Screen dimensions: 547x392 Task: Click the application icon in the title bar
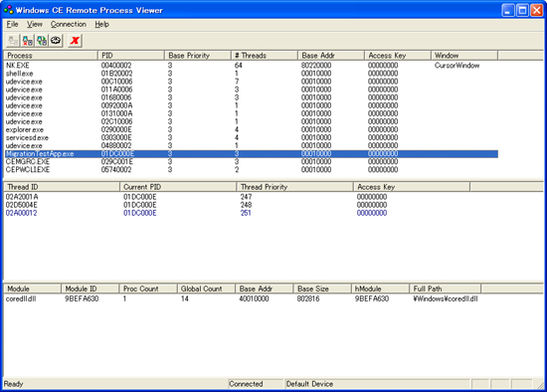8,10
